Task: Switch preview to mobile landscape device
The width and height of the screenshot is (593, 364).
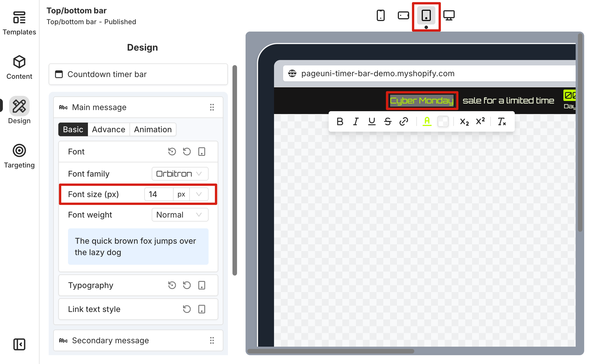Action: tap(403, 15)
